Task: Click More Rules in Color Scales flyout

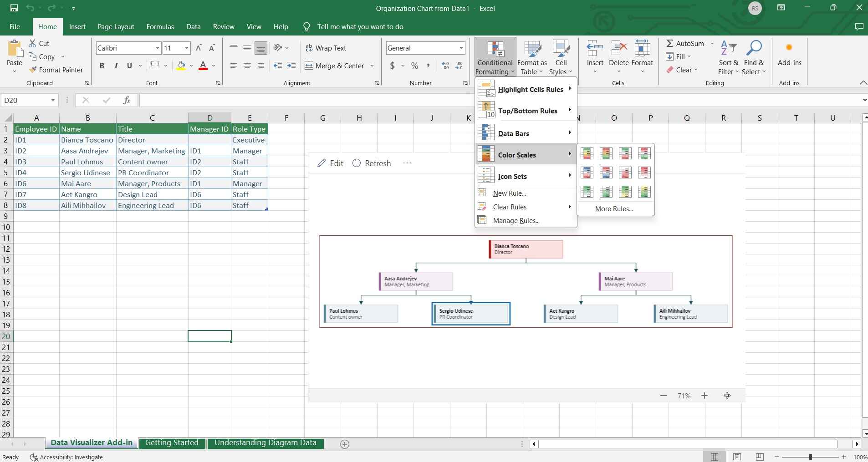Action: (614, 208)
